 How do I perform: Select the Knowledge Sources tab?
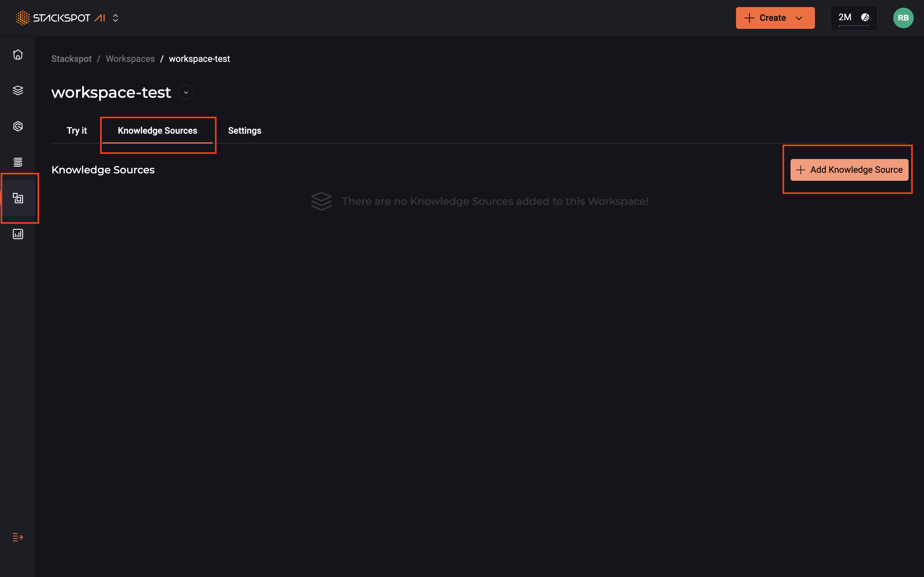coord(157,130)
